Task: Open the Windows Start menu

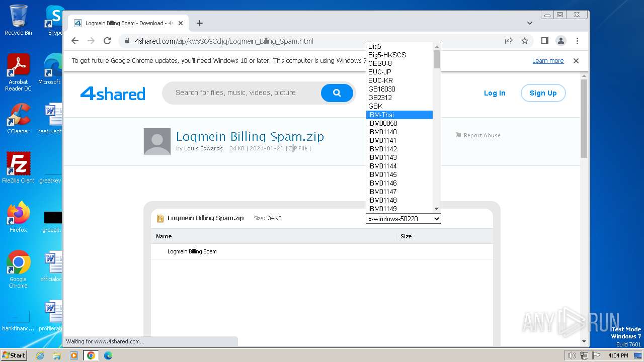Action: pos(14,355)
